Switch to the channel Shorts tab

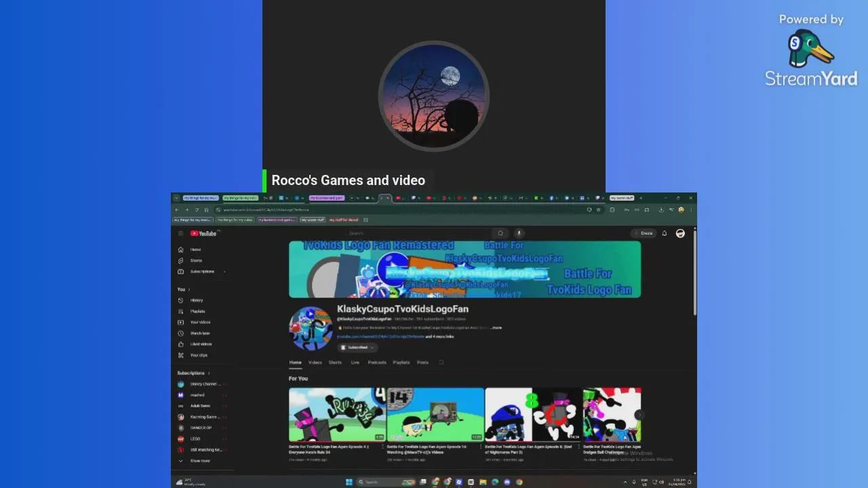335,362
